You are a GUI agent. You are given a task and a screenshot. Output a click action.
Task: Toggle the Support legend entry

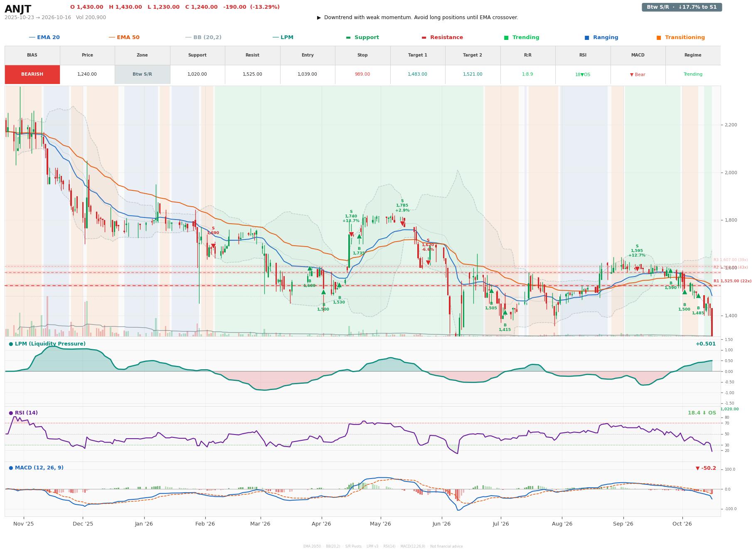click(362, 37)
